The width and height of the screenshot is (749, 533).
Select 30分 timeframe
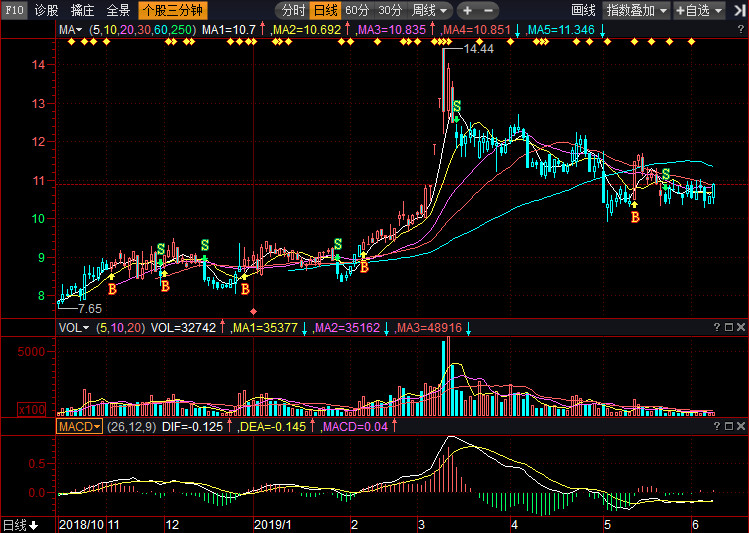[x=389, y=10]
